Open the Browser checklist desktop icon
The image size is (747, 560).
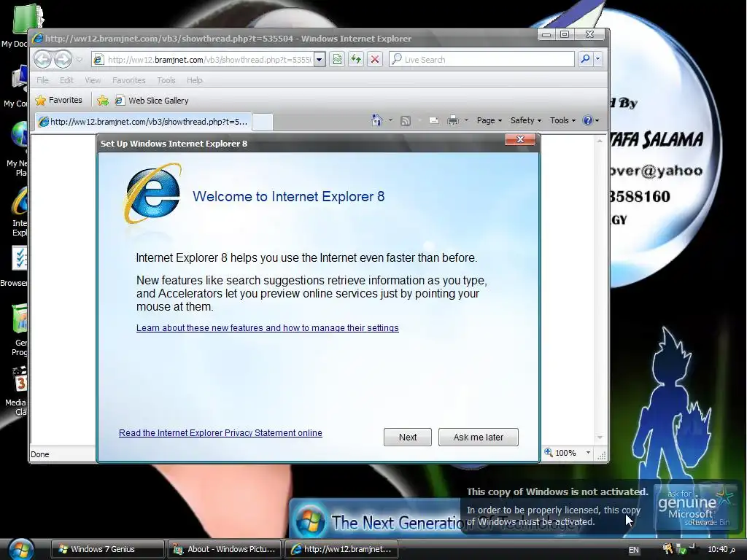click(x=16, y=267)
